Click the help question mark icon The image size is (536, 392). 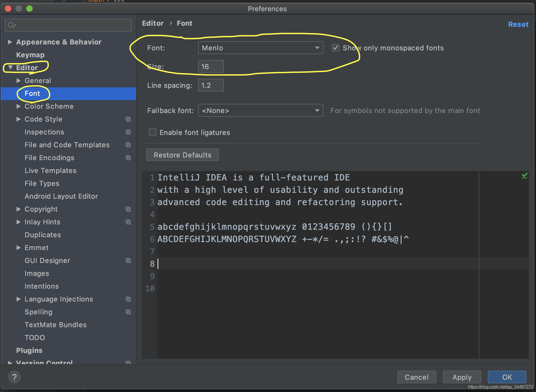14,377
